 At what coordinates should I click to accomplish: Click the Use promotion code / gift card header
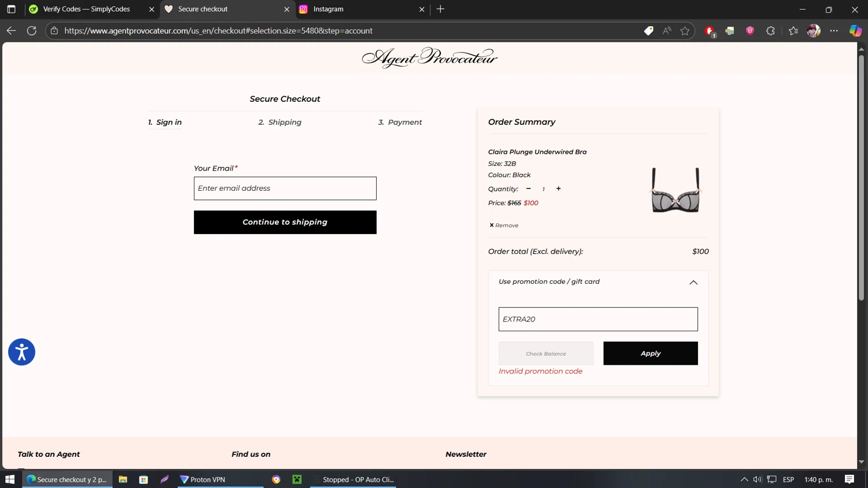[x=598, y=282]
